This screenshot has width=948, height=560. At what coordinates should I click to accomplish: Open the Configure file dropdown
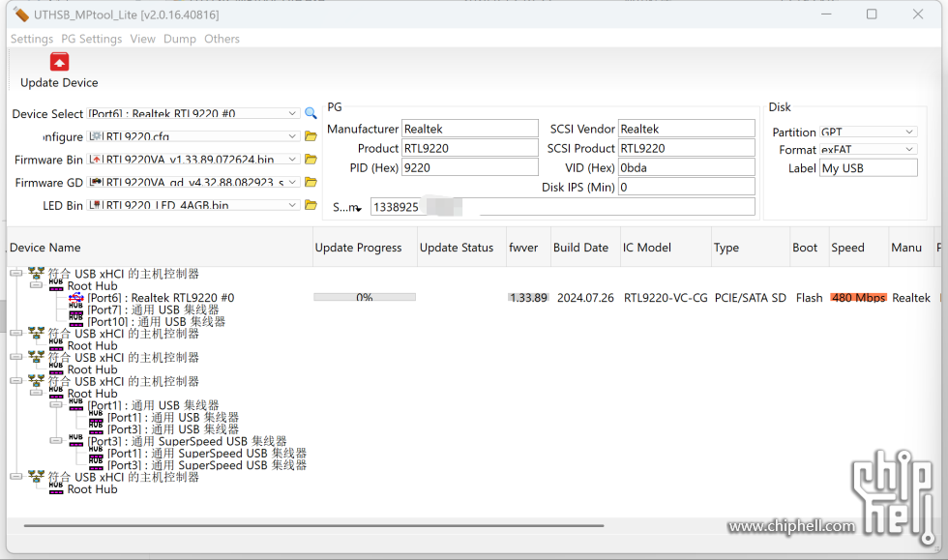(x=292, y=136)
